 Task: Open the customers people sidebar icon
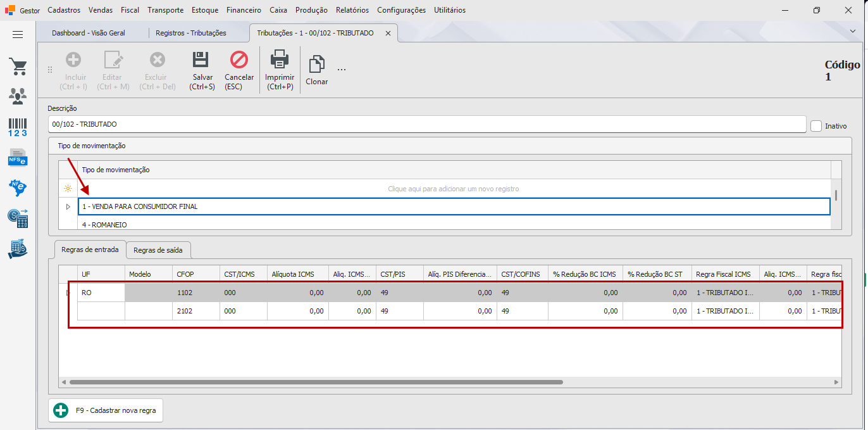(18, 96)
